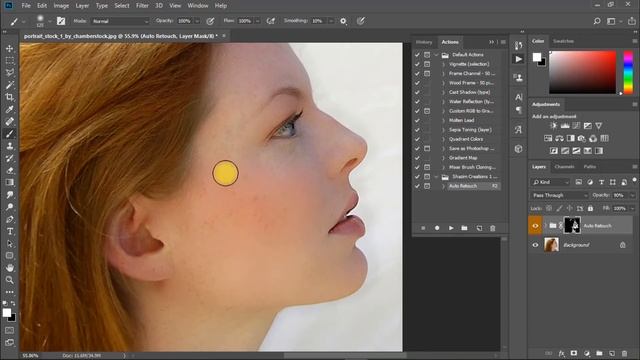Toggle checkmark for Vignette (selection) action
The image size is (640, 360).
pos(417,64)
